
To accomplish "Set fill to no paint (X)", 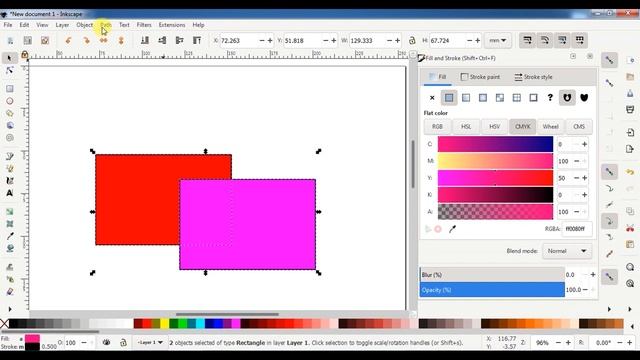I will click(432, 98).
